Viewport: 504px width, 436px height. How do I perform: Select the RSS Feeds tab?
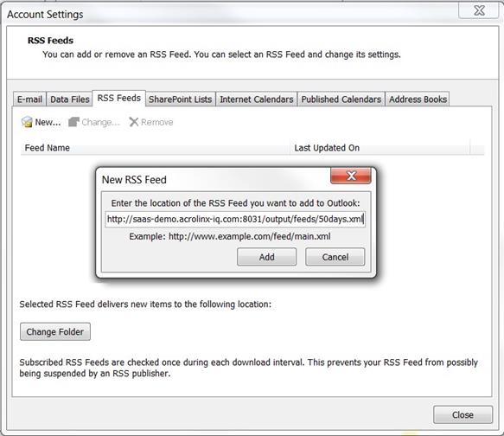[x=119, y=98]
